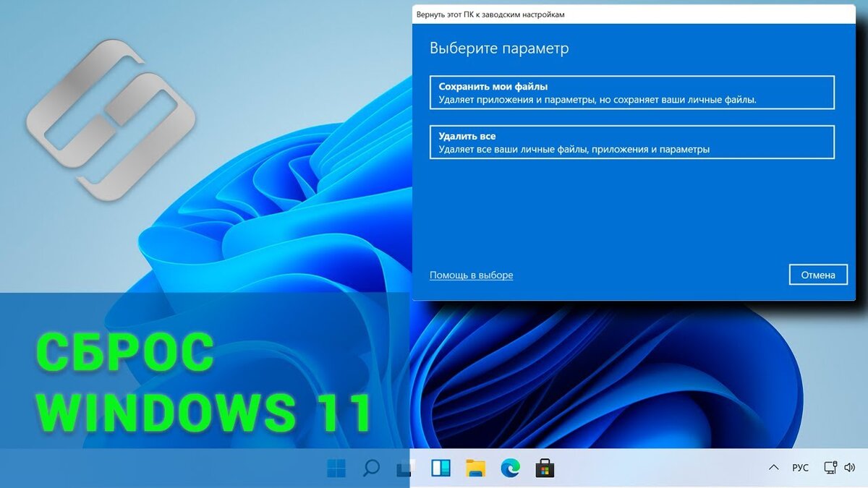The image size is (868, 488).
Task: Open the "Помощь в выборе" link
Action: (472, 275)
